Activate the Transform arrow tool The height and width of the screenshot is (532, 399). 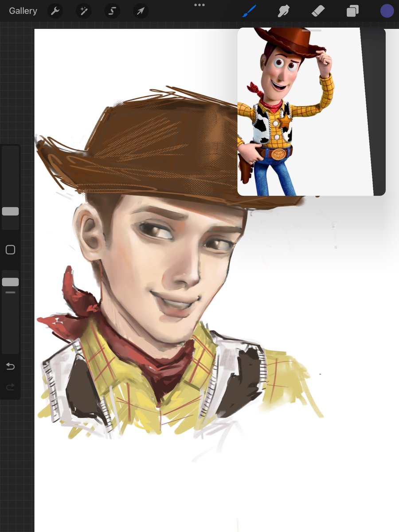(x=141, y=11)
